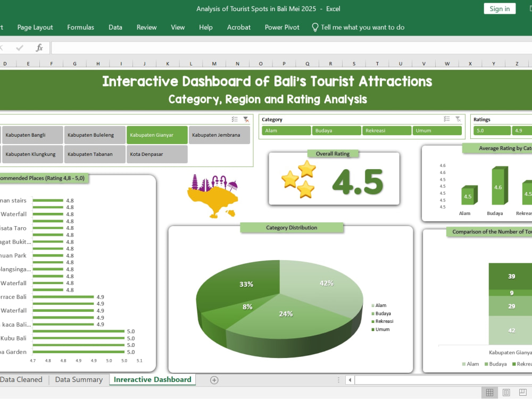
Task: Open the Review ribbon tab
Action: pos(147,28)
